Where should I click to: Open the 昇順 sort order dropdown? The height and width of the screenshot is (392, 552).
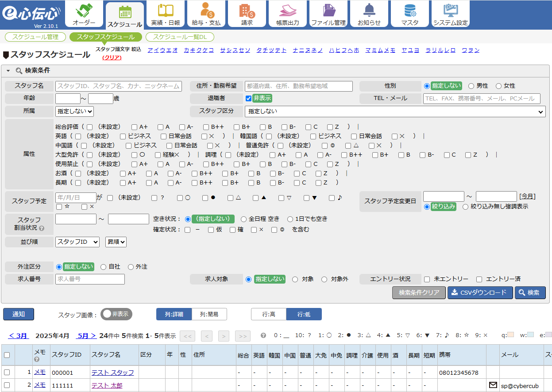[x=116, y=242]
